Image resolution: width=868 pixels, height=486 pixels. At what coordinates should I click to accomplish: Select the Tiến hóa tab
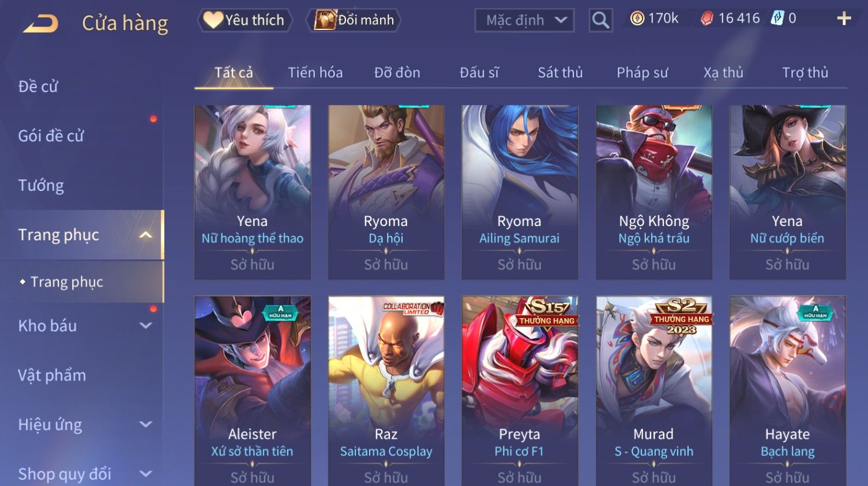315,73
